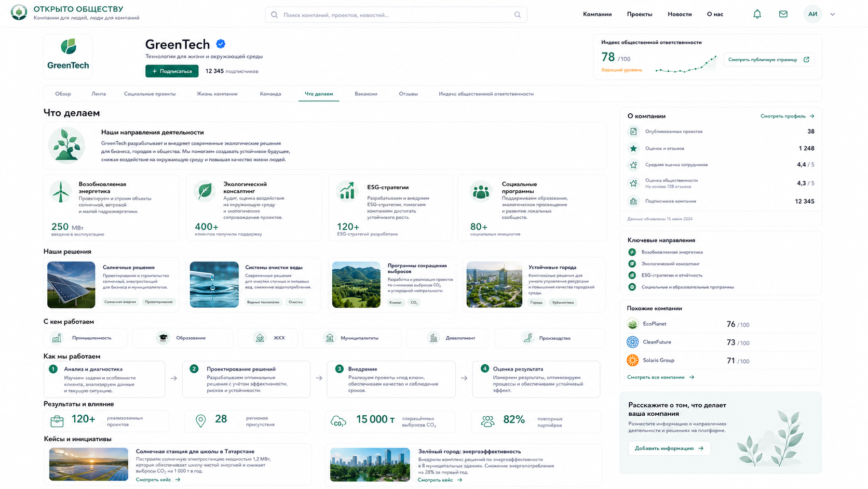Click Смотреть публичную страницу button
Viewport: 868px width, 489px height.
[x=769, y=60]
